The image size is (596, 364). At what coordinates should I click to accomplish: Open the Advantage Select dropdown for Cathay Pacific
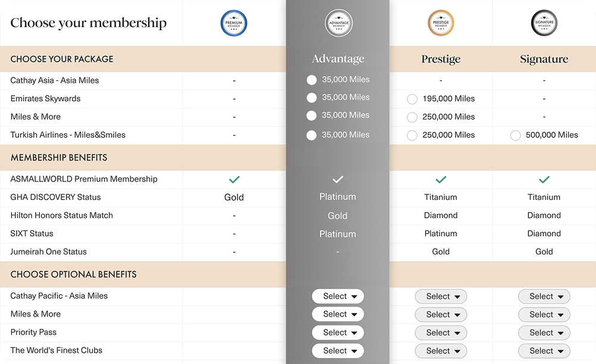coord(338,296)
